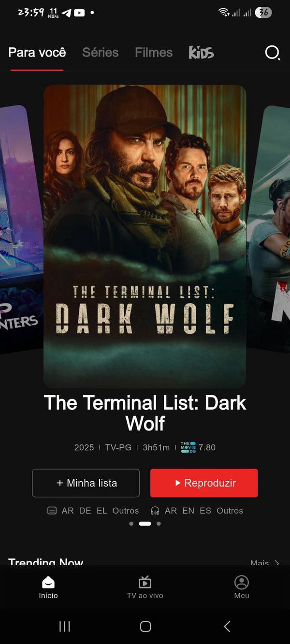Add title with Minha lista button
The image size is (290, 644).
pyautogui.click(x=86, y=483)
